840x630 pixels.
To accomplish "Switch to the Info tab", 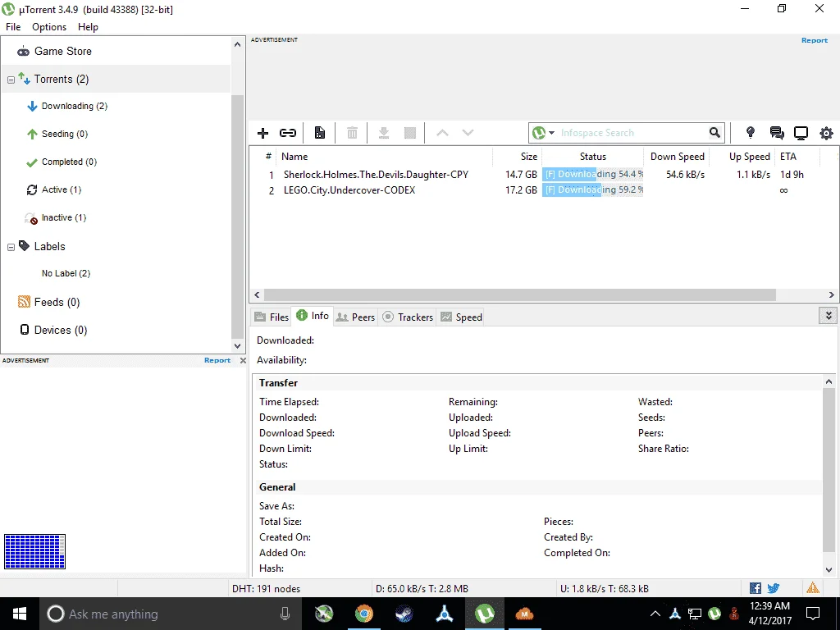I will 313,316.
